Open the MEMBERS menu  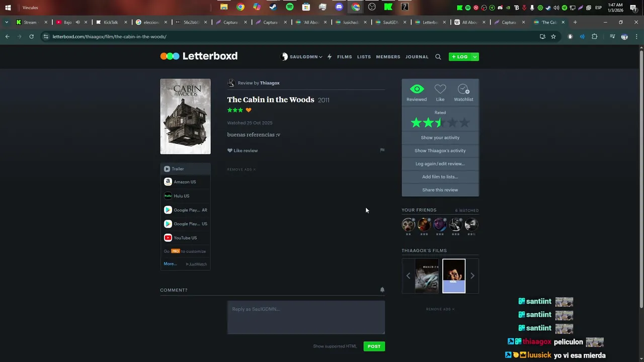388,57
